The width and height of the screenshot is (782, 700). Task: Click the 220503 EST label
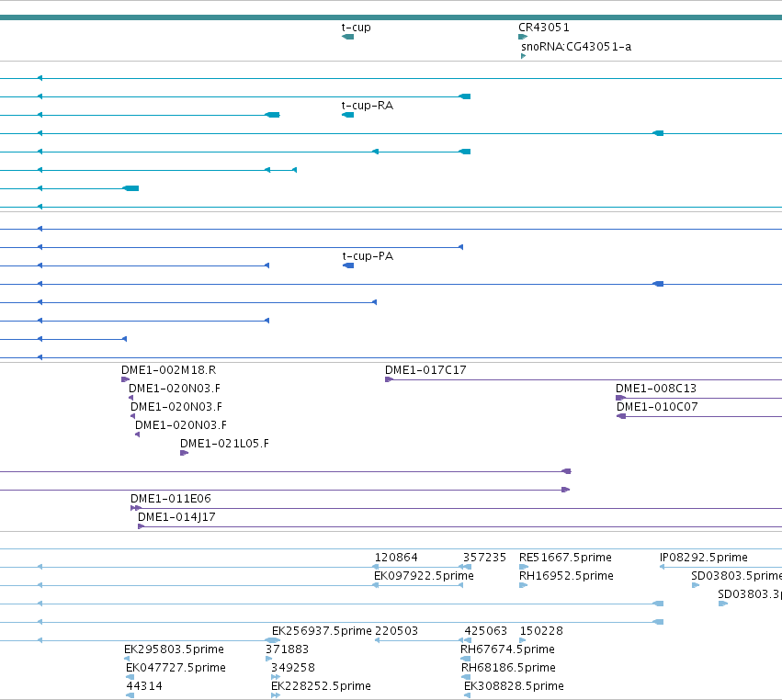[396, 631]
